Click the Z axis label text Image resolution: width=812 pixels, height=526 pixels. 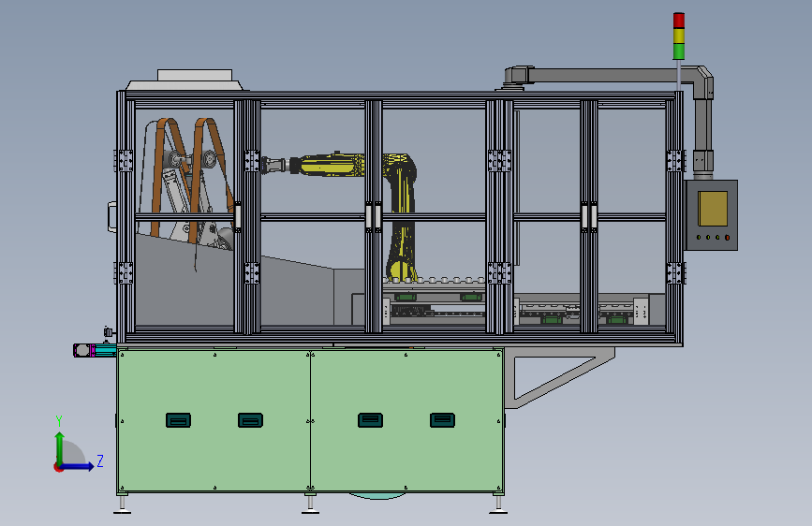click(100, 460)
